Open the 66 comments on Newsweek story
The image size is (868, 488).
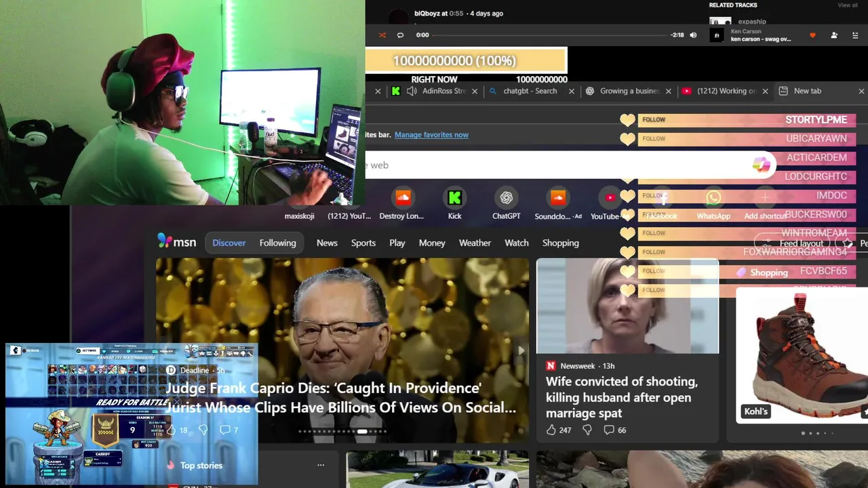[615, 430]
